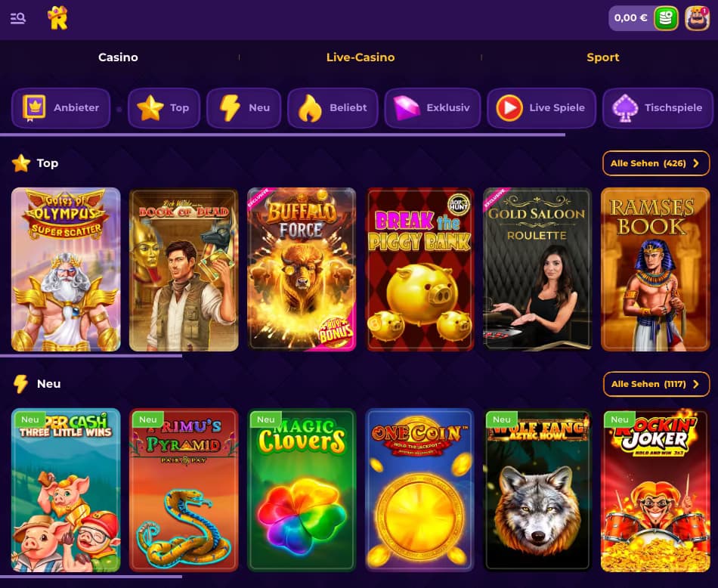Filter games by Top star category
This screenshot has height=588, width=718.
(164, 108)
